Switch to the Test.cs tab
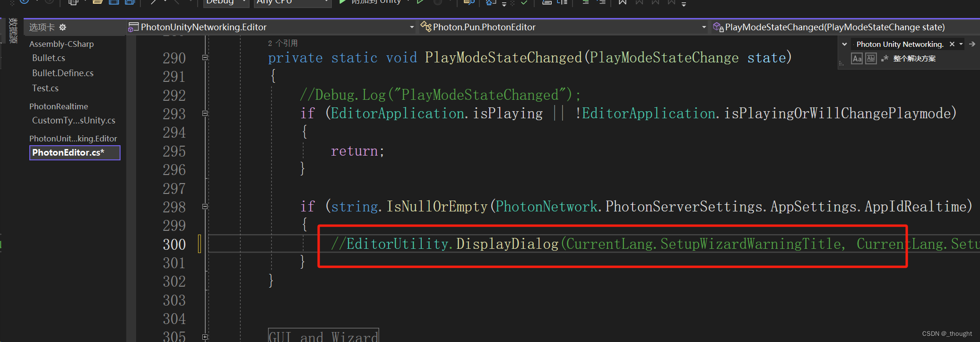The width and height of the screenshot is (980, 342). (45, 88)
